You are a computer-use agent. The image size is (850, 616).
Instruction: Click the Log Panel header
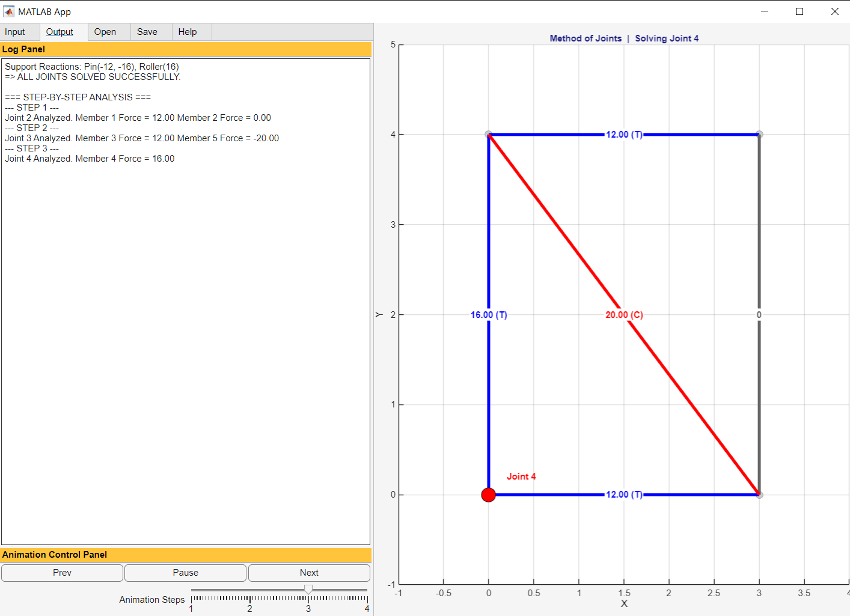pyautogui.click(x=186, y=49)
